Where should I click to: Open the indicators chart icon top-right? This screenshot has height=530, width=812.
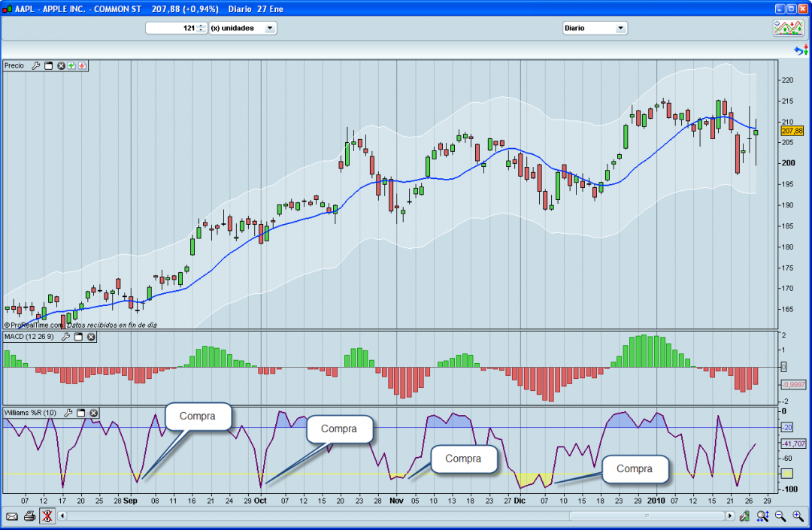click(x=788, y=28)
